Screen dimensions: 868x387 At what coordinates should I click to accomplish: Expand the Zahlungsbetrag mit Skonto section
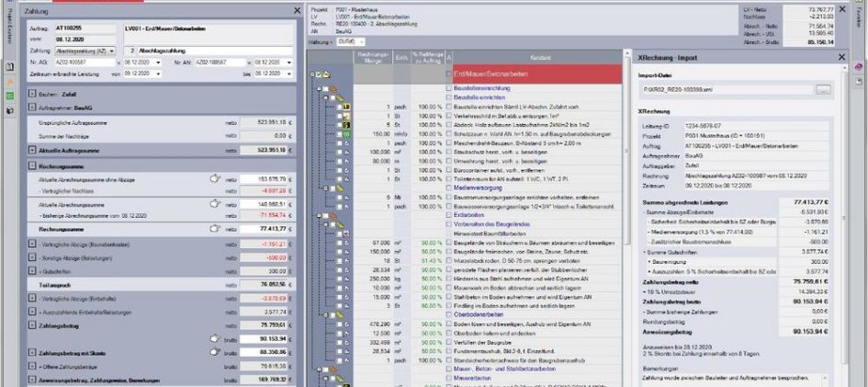pos(32,352)
